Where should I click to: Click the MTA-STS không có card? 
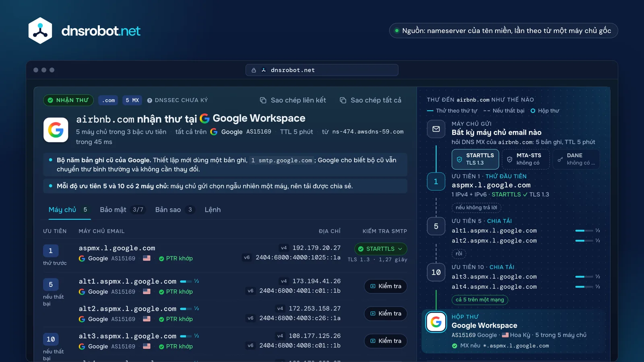[526, 159]
